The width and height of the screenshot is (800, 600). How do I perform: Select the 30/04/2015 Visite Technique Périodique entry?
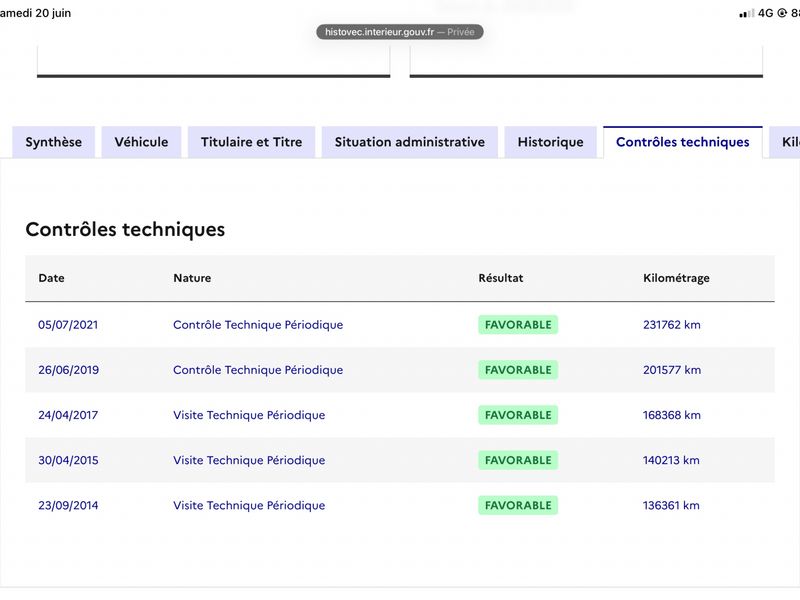pos(400,460)
